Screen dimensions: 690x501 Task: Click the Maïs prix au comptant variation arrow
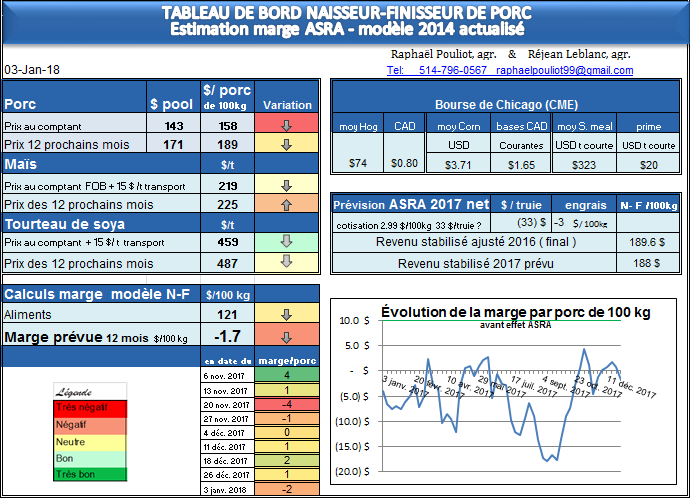click(286, 186)
